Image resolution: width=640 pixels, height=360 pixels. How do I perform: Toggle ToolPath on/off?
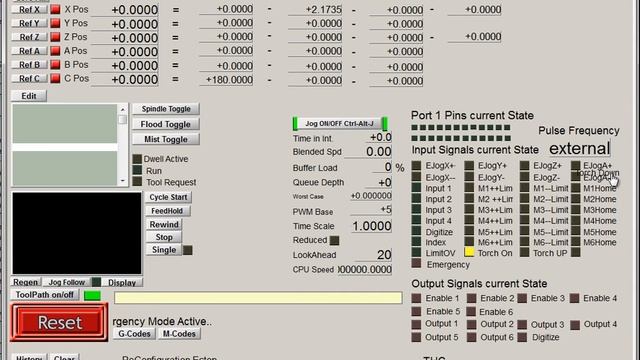click(x=45, y=295)
